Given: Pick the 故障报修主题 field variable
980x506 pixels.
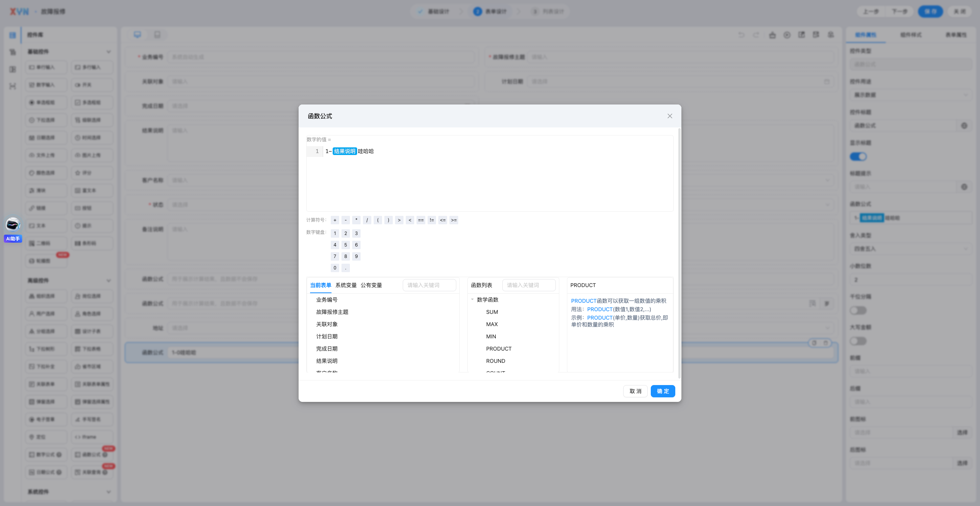Looking at the screenshot, I should point(332,312).
